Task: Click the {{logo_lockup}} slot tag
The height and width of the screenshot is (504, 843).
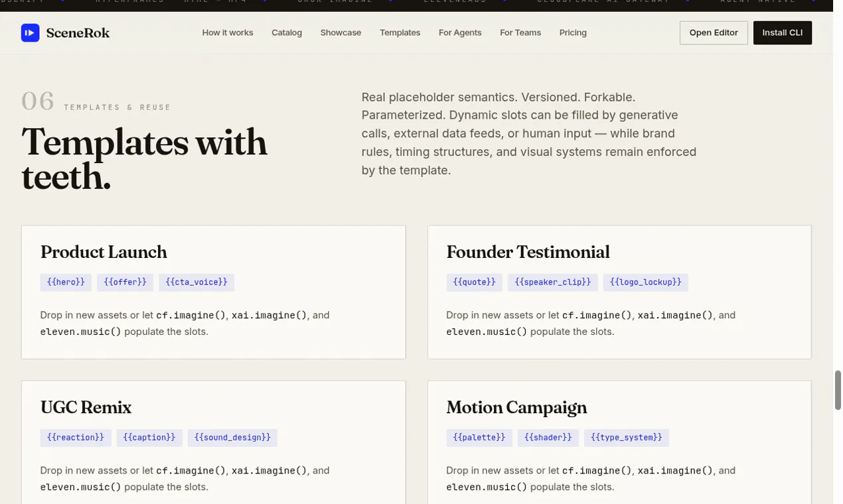Action: [x=646, y=282]
